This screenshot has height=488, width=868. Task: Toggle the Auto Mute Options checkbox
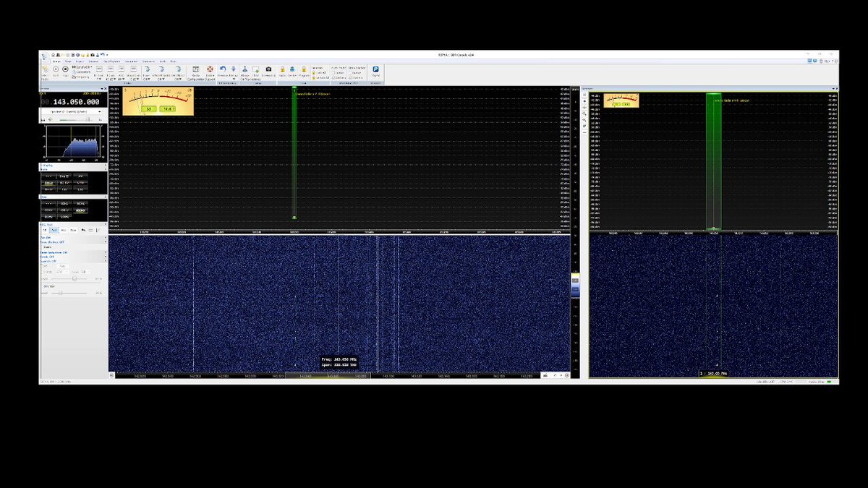point(333,78)
